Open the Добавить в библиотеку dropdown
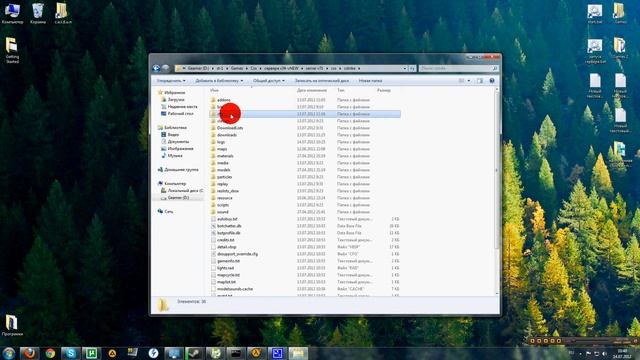Viewport: 640px width, 360px height. click(x=219, y=81)
